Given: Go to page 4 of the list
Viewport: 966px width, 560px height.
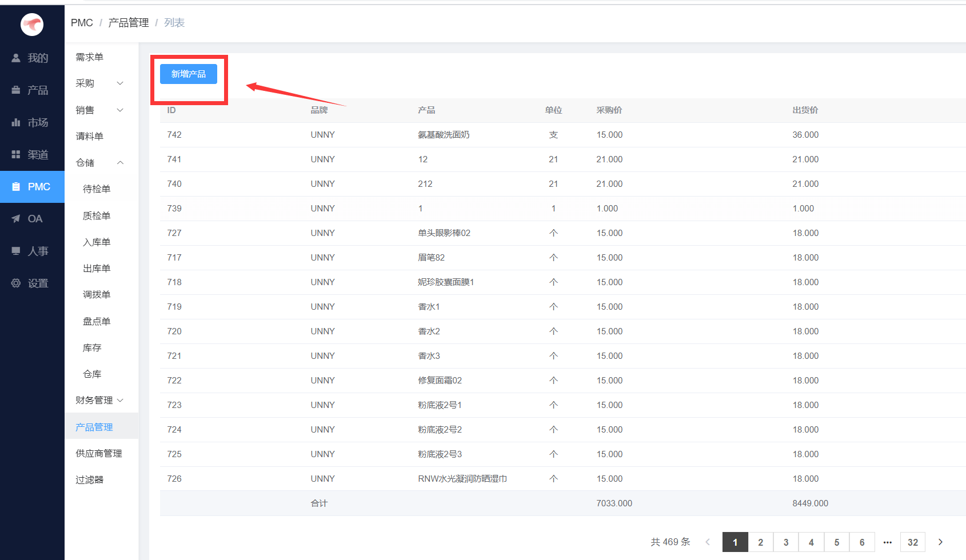Looking at the screenshot, I should [811, 542].
